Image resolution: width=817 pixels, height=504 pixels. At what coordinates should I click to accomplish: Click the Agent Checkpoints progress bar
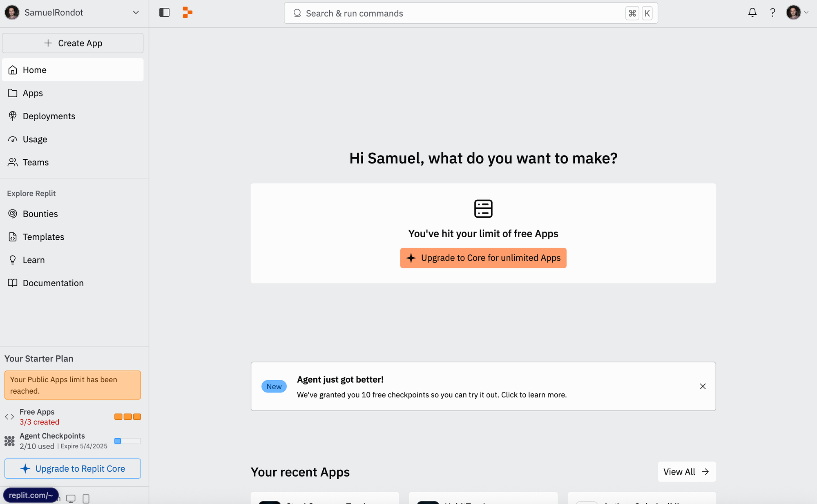pyautogui.click(x=127, y=441)
